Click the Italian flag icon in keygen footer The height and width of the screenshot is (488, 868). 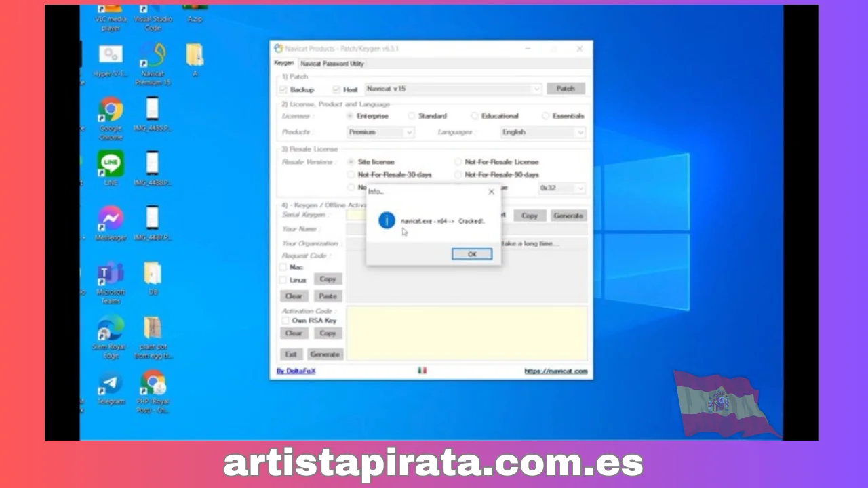(x=422, y=371)
